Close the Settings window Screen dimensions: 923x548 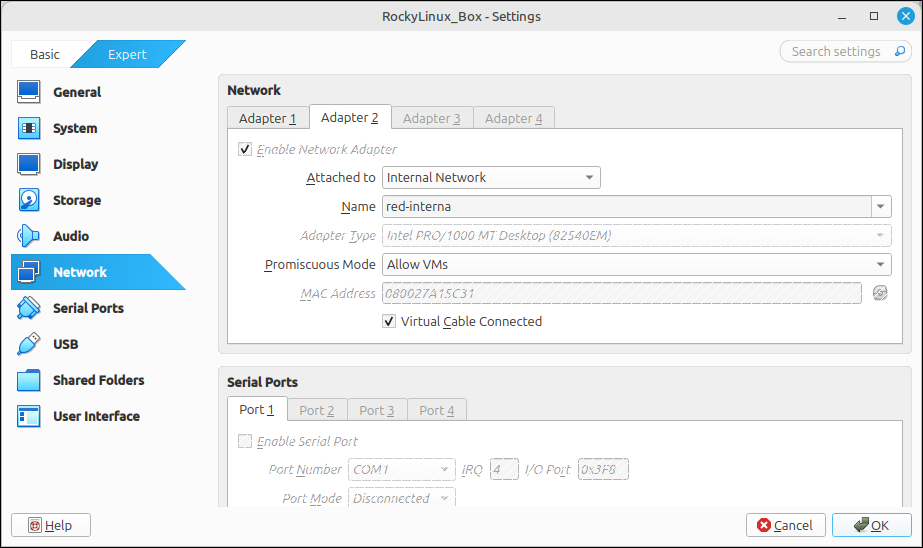click(905, 16)
